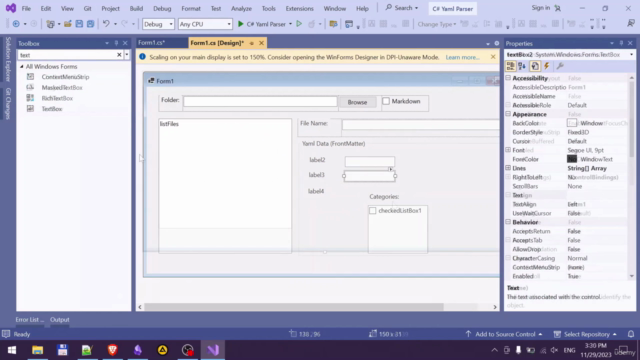The image size is (640, 360).
Task: Click the Open File folder icon
Action: coord(68,24)
